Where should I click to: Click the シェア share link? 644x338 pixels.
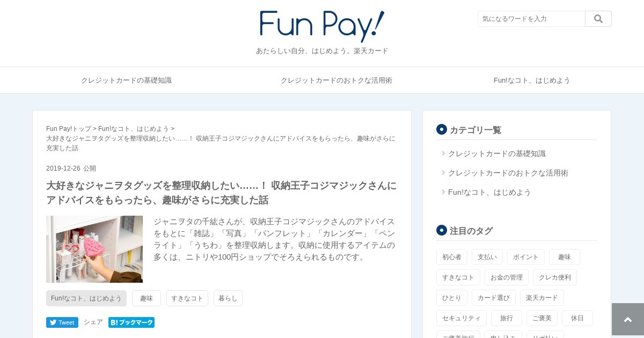pyautogui.click(x=93, y=322)
